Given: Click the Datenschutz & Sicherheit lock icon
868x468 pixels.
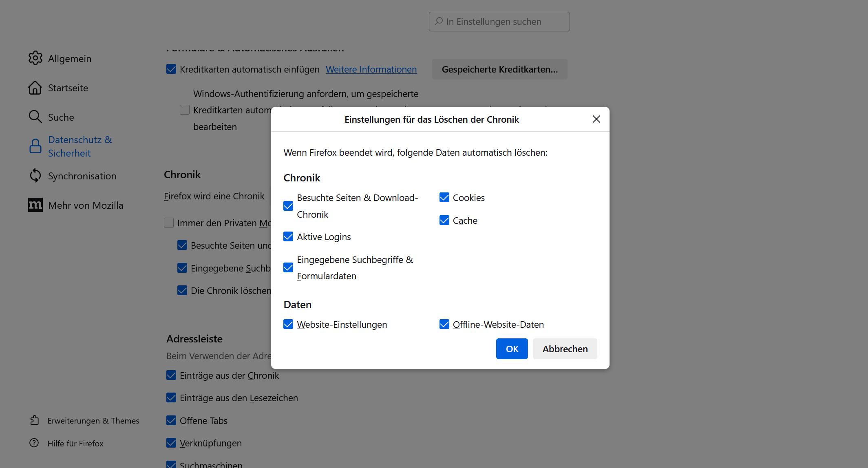Looking at the screenshot, I should click(x=35, y=146).
